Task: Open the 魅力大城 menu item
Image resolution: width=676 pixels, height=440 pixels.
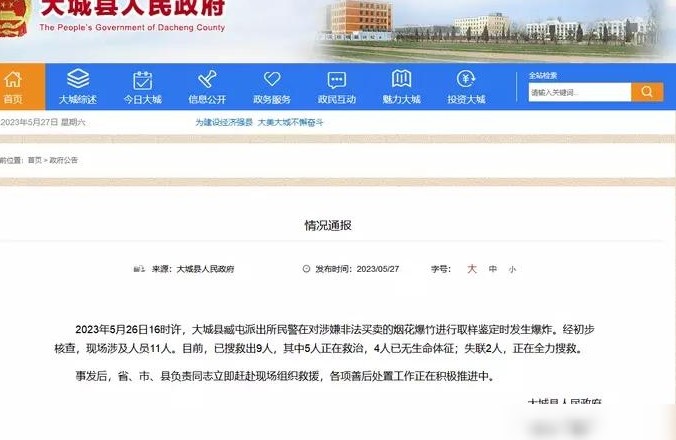Action: click(401, 100)
